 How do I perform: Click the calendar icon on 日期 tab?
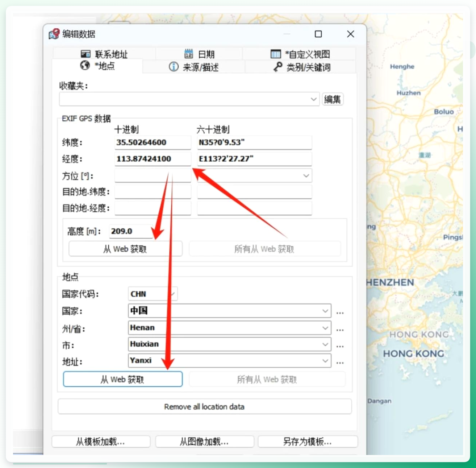pos(189,54)
